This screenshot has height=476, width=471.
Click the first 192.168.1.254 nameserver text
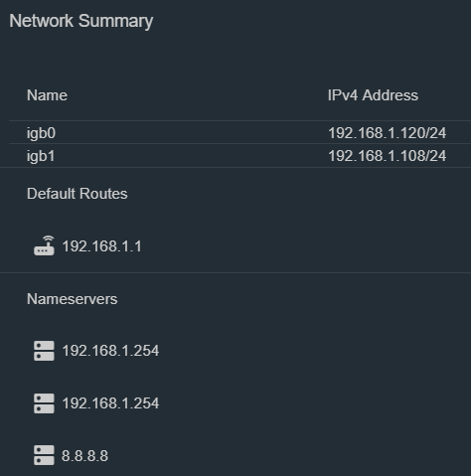click(110, 351)
